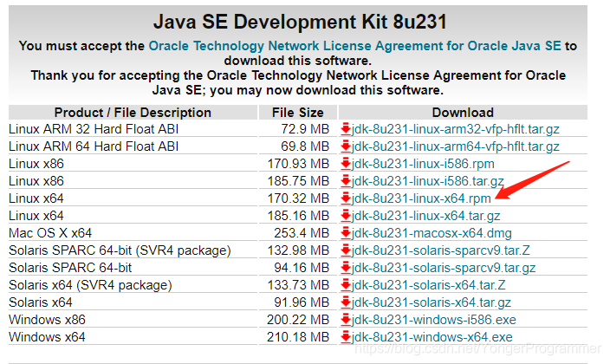Click download icon beside jdk-8u231-windows-x64.exe
The image size is (610, 364).
pyautogui.click(x=346, y=337)
